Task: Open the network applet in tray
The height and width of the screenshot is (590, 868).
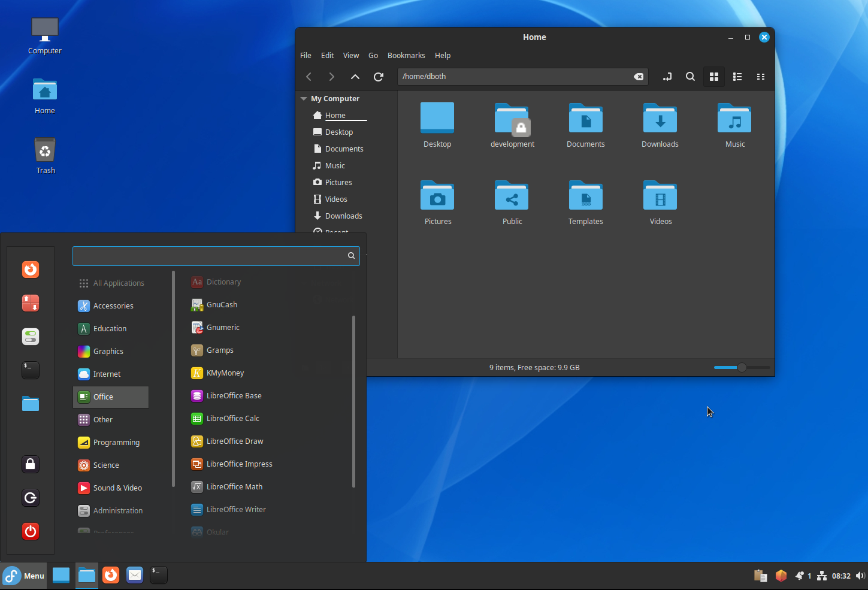Action: click(822, 576)
